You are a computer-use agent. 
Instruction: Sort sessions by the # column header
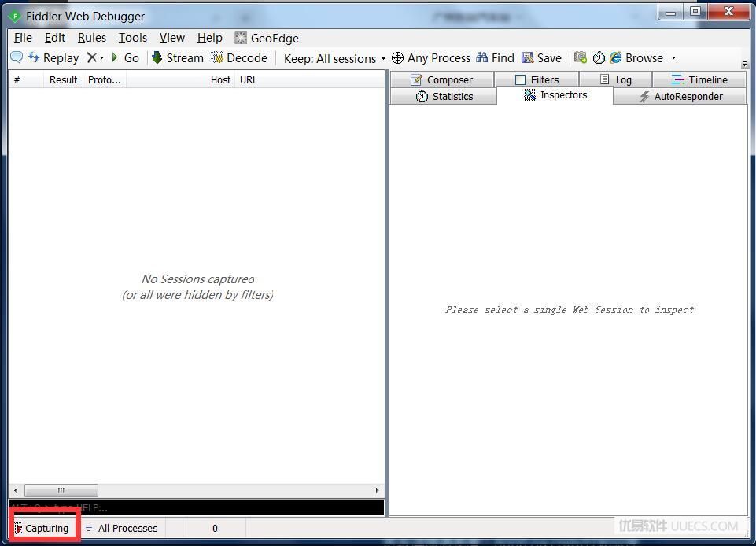(26, 80)
